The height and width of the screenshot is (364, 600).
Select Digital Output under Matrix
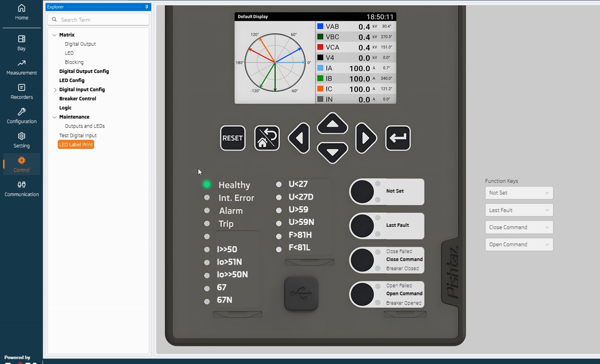[x=80, y=44]
